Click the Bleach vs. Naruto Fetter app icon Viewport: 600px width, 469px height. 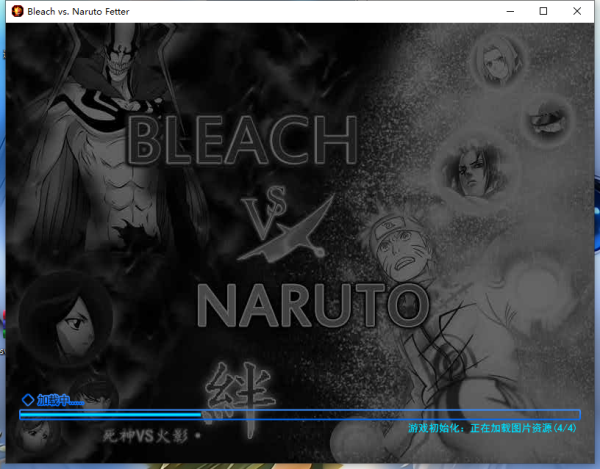[18, 11]
